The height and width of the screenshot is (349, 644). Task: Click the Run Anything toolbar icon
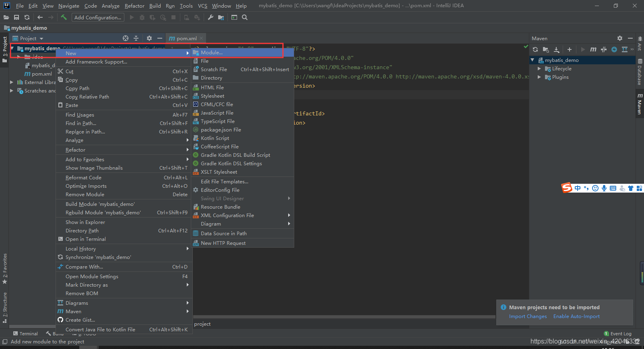(x=234, y=17)
